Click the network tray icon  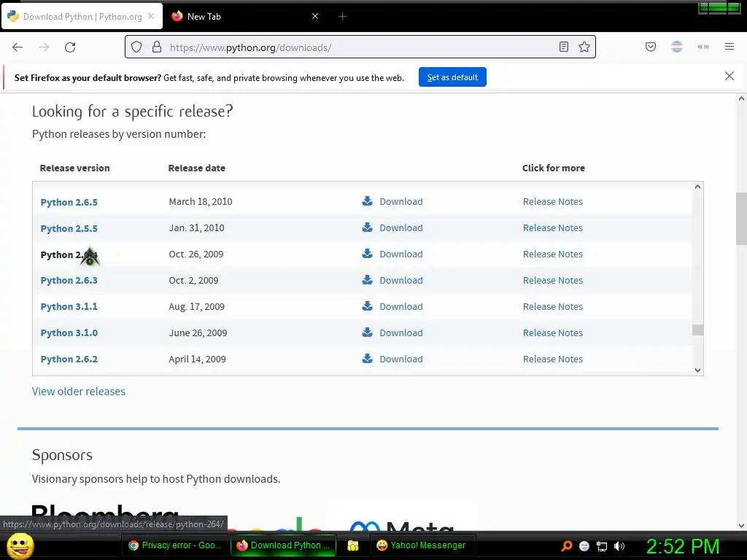[x=602, y=547]
